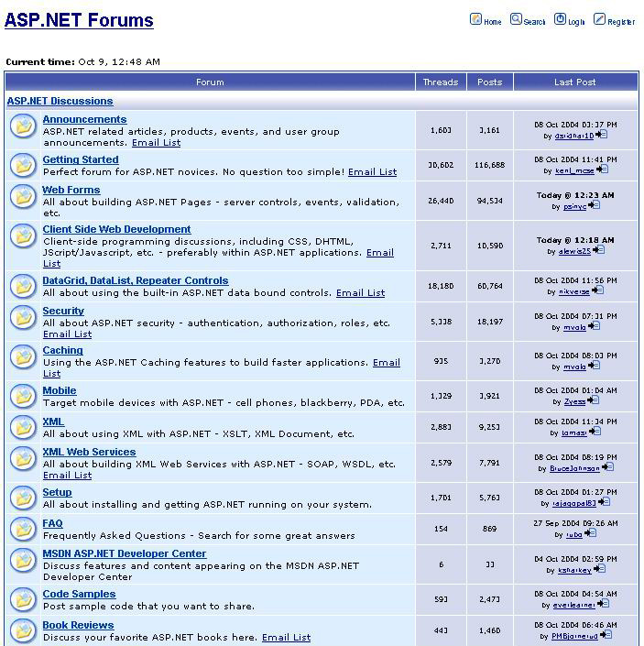Open DataGrid, DataList, Repeater Controls forum
The height and width of the screenshot is (646, 644).
[136, 280]
